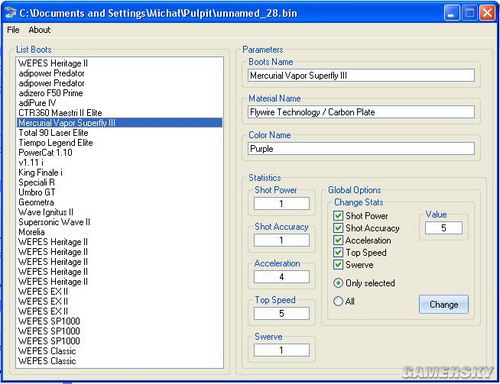Click the Swerve value field in Statistics

click(282, 350)
